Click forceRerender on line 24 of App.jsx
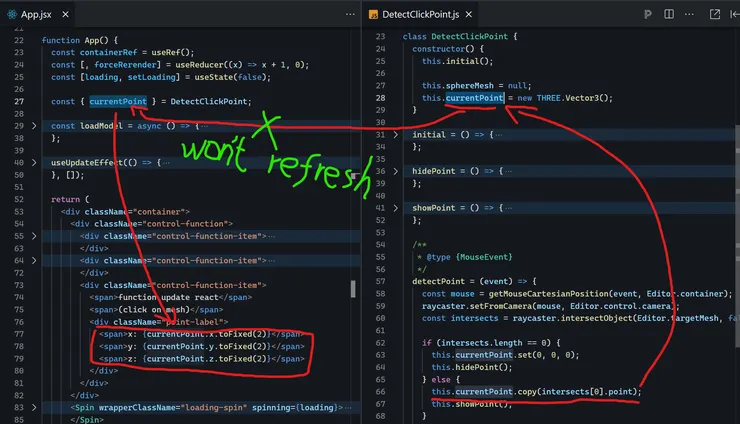The height and width of the screenshot is (424, 740). click(x=125, y=65)
